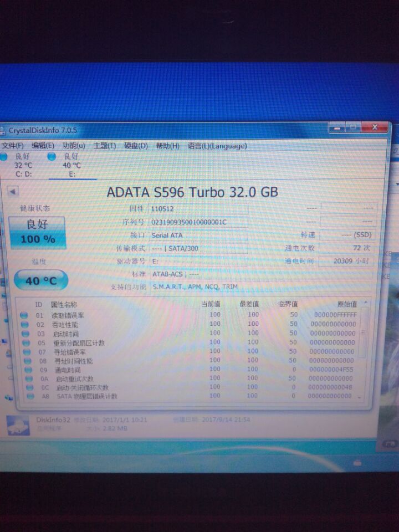
Task: Click status icon of attribute 07 寻址错误率
Action: 27,352
